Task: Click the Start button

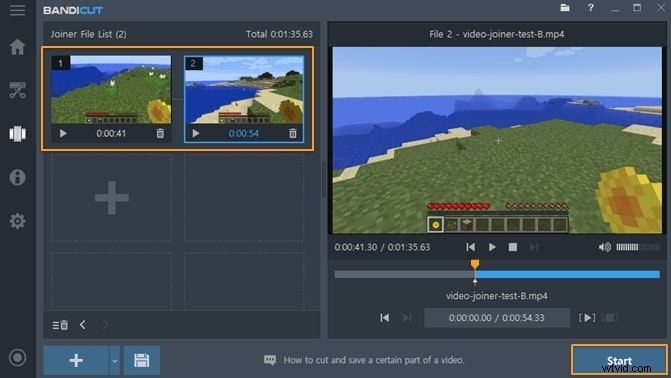Action: click(x=619, y=360)
